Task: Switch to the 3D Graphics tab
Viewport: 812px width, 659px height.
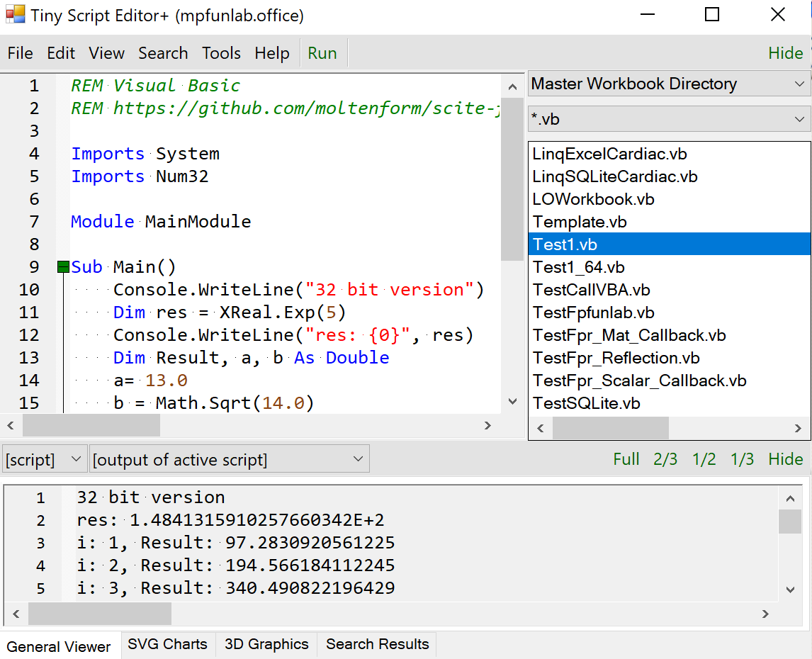Action: [x=266, y=644]
